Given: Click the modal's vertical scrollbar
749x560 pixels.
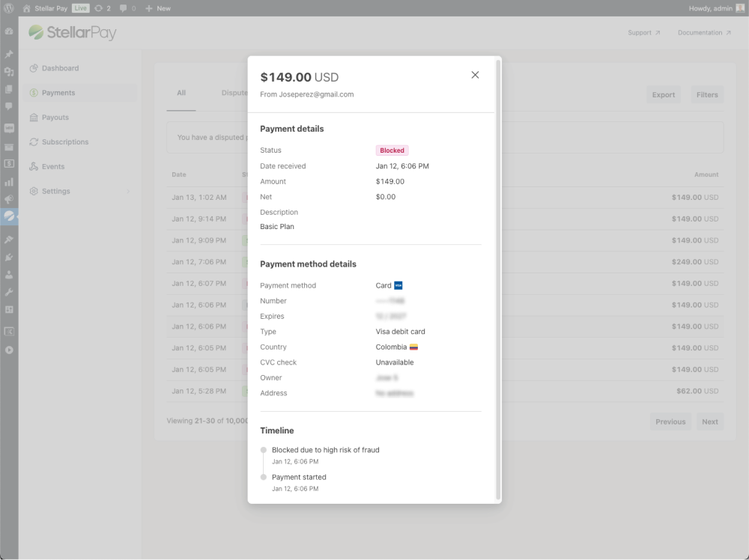Looking at the screenshot, I should tap(498, 277).
